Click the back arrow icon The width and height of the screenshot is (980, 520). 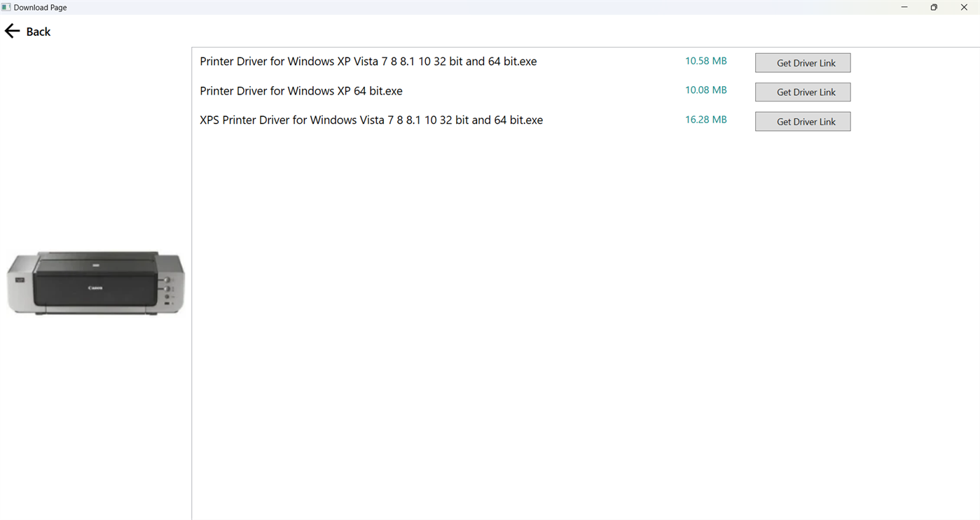[11, 31]
